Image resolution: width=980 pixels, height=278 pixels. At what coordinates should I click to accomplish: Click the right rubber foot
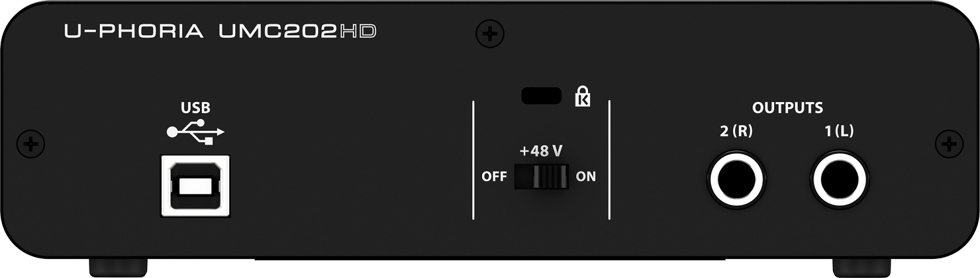click(862, 266)
